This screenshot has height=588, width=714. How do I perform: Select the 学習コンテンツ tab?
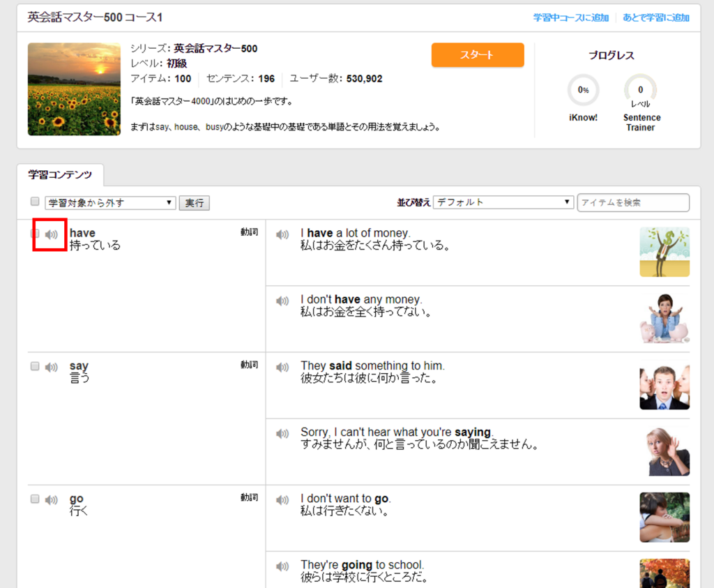tap(60, 175)
